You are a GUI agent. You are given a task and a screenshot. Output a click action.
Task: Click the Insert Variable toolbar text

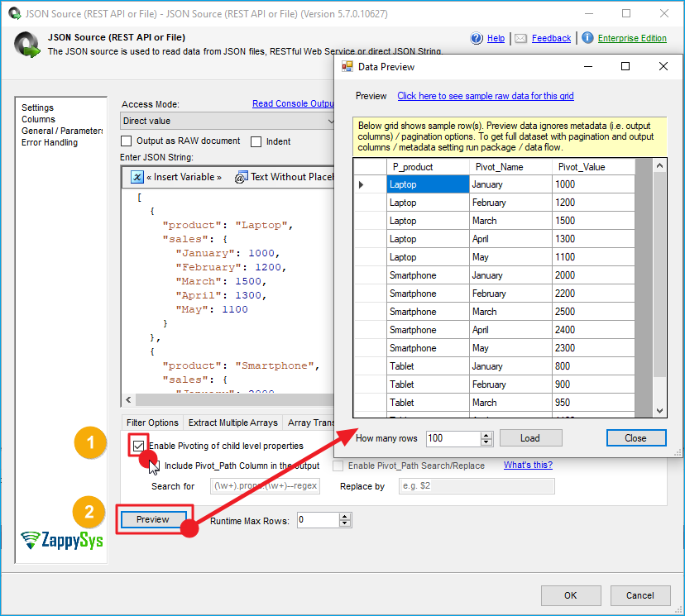pos(184,177)
